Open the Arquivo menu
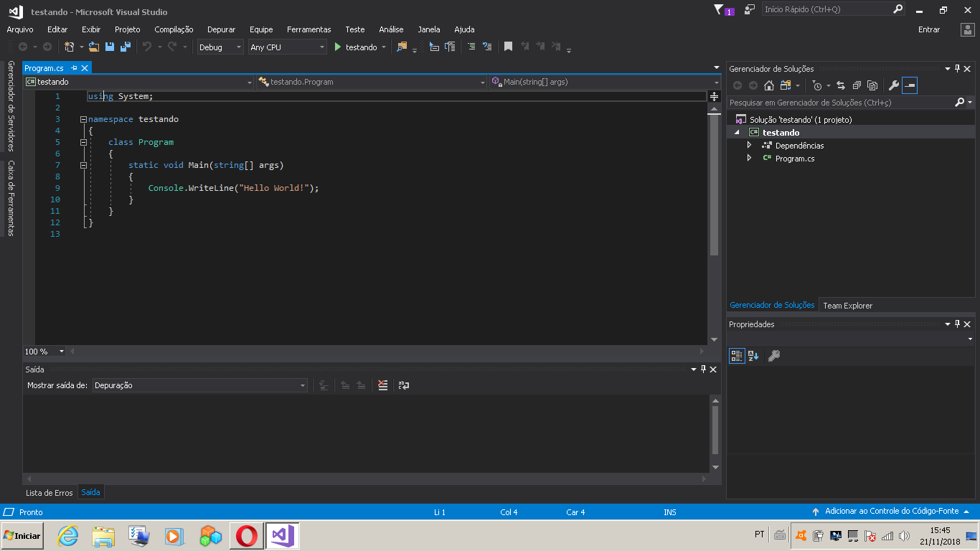The width and height of the screenshot is (980, 551). click(20, 29)
